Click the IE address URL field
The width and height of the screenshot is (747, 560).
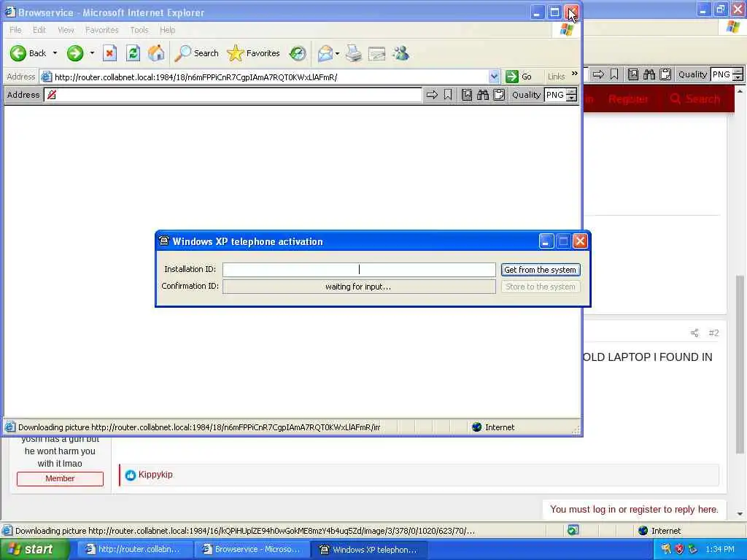(x=271, y=77)
